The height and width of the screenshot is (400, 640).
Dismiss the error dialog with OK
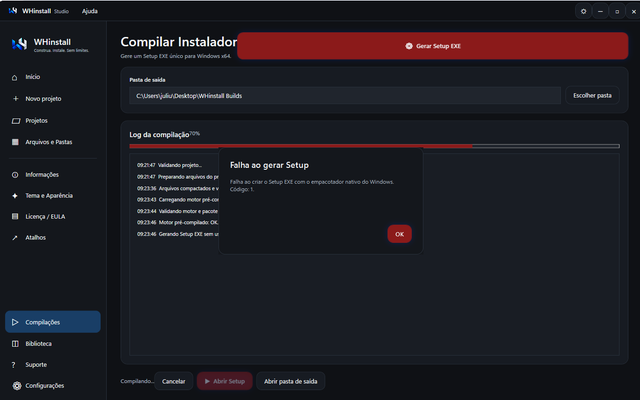pos(399,234)
